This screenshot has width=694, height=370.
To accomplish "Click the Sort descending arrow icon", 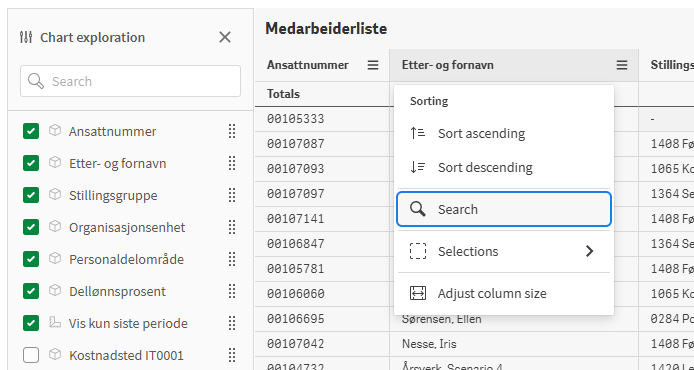I will coord(418,167).
